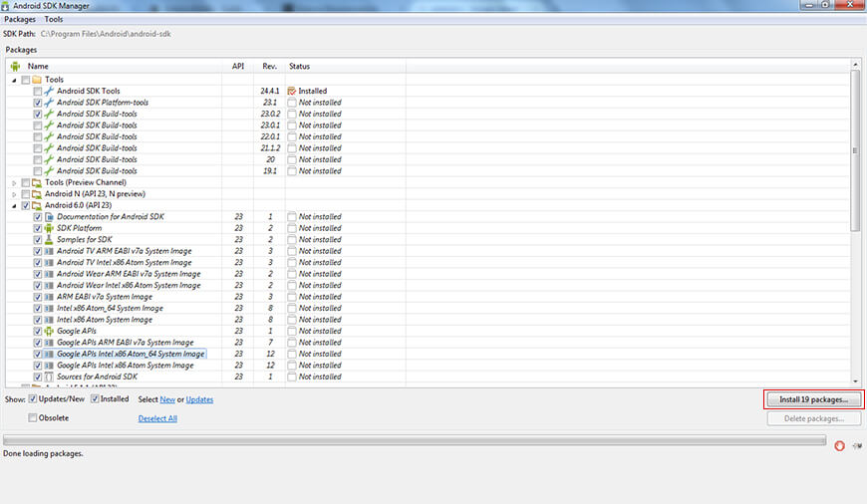The height and width of the screenshot is (504, 867).
Task: Check the Android SDK Tools checkbox
Action: click(x=38, y=92)
